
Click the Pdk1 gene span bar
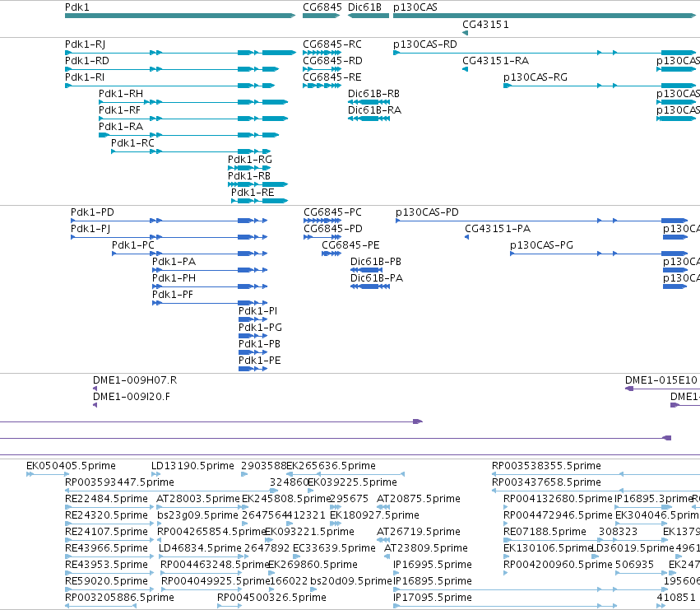coord(180,16)
